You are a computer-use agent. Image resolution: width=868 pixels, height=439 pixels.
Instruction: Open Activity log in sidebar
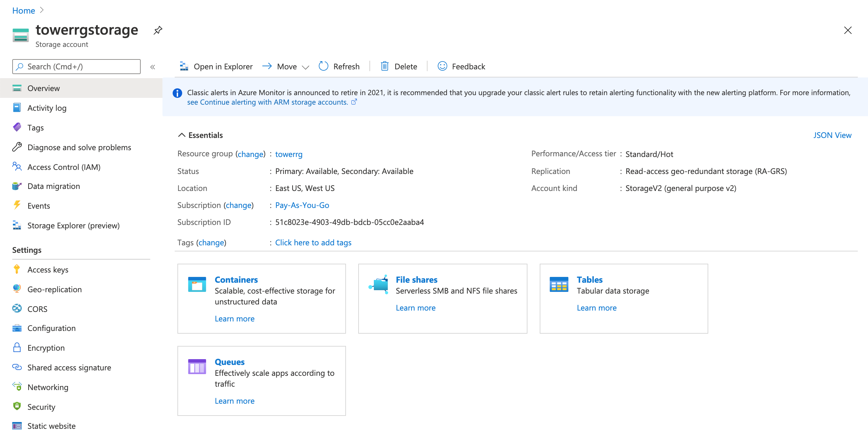[47, 108]
